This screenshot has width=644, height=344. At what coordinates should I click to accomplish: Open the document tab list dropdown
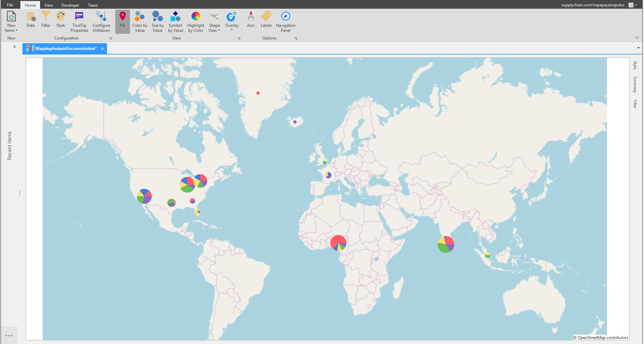tap(638, 48)
